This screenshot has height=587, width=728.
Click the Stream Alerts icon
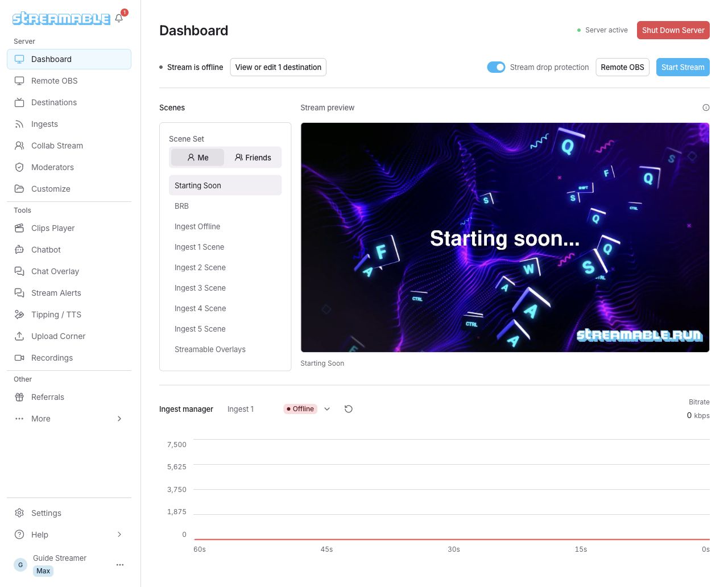pyautogui.click(x=19, y=293)
